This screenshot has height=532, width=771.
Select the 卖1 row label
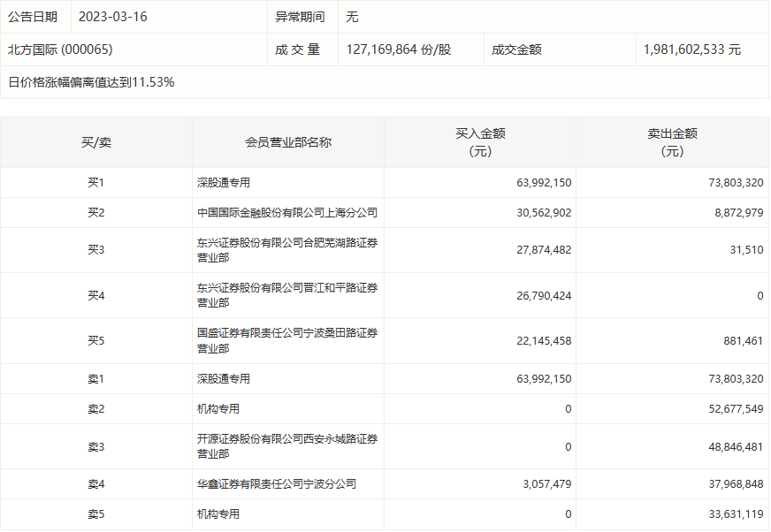[95, 379]
